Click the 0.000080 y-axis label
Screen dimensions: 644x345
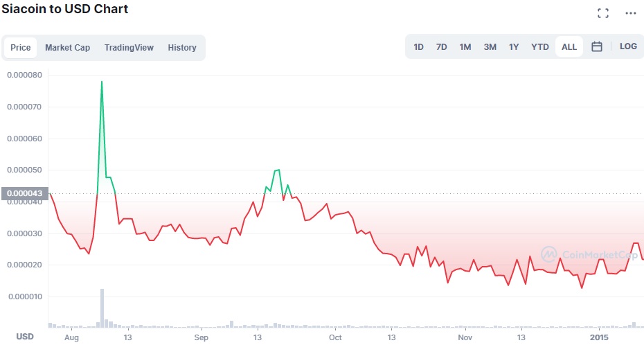tap(24, 75)
